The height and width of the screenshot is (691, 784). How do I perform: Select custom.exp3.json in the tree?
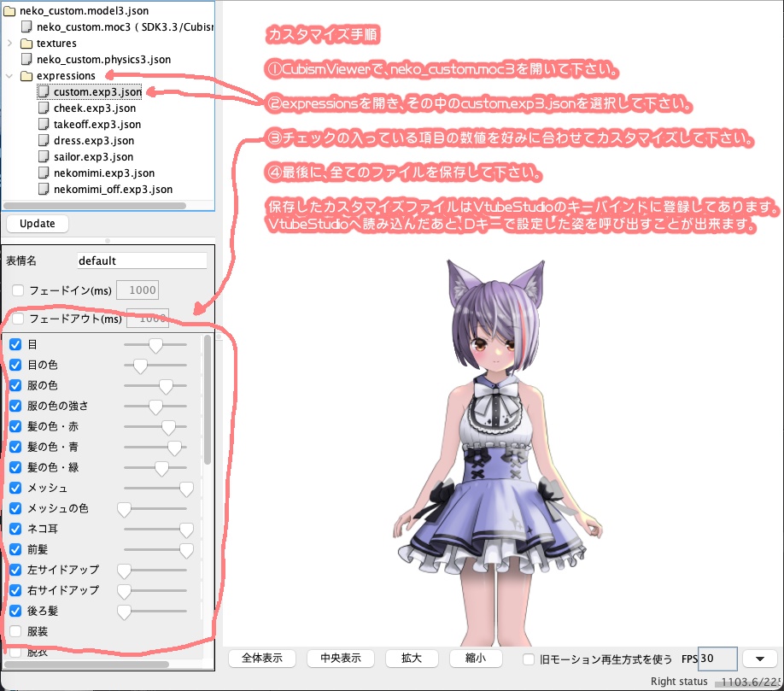point(97,92)
